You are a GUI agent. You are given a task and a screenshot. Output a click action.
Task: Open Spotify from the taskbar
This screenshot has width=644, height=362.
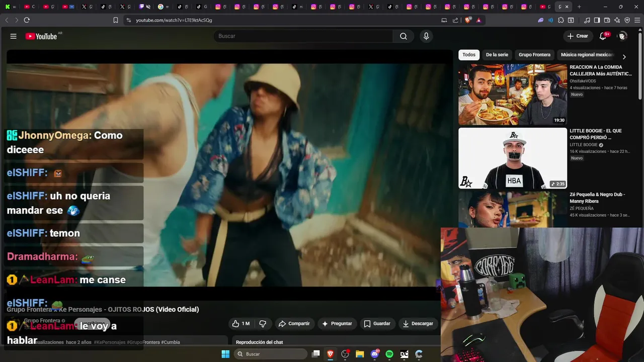[389, 354]
